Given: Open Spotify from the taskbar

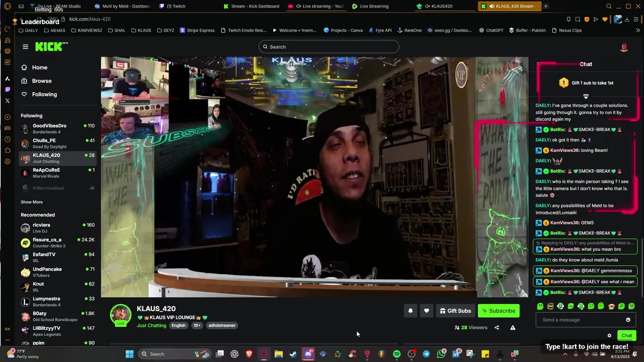Looking at the screenshot, I should pyautogui.click(x=396, y=354).
